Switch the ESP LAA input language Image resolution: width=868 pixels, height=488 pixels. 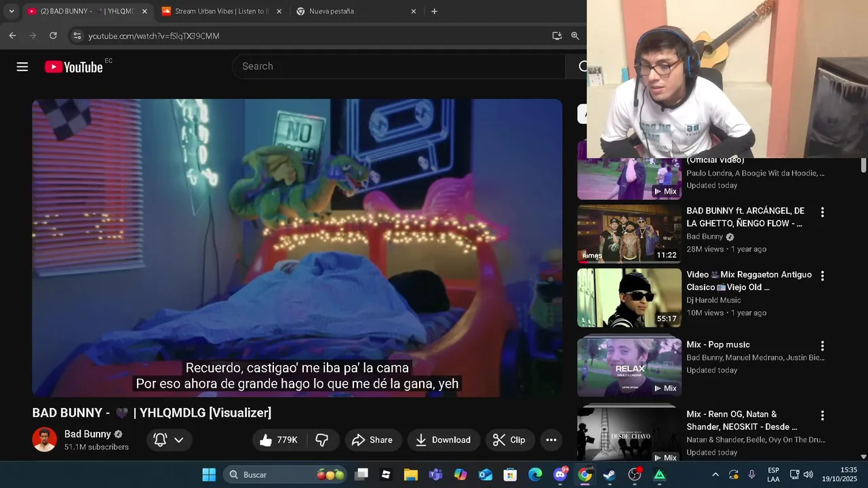(x=773, y=474)
